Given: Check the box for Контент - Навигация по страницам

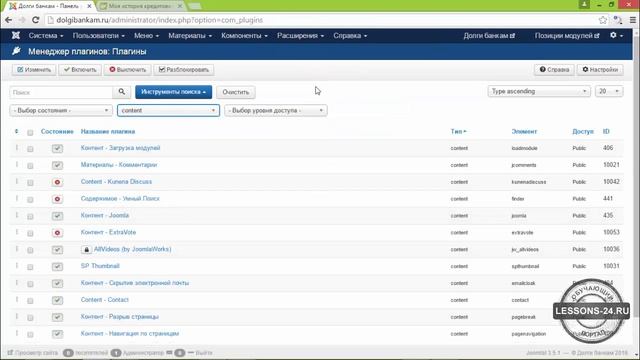Looking at the screenshot, I should click(30, 334).
